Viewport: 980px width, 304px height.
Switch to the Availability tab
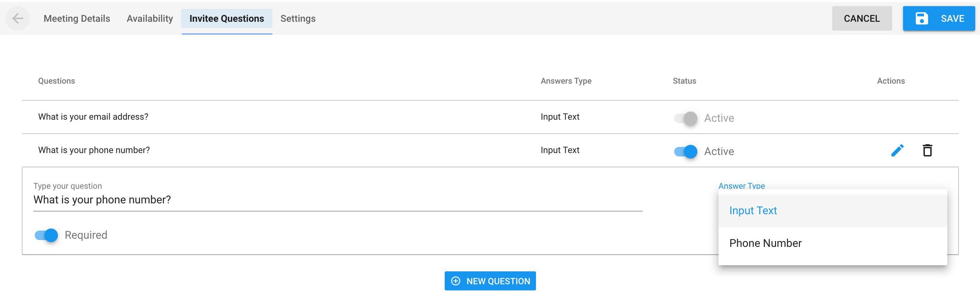click(x=150, y=18)
